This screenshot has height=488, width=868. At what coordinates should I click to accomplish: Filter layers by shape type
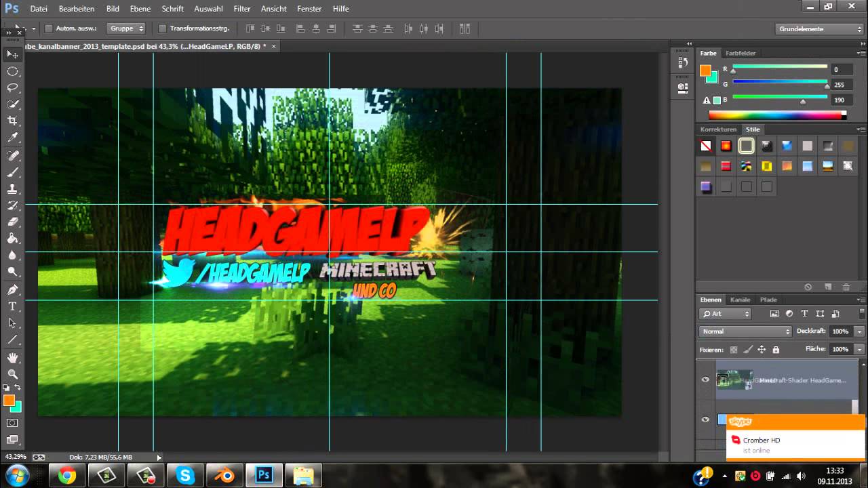pos(821,314)
